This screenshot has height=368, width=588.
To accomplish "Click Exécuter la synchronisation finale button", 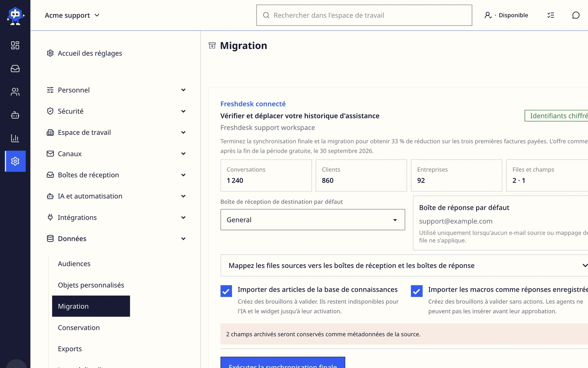I will 283,363.
